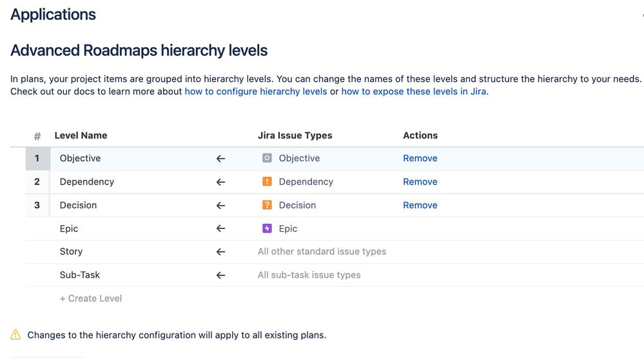Click the arrow icon in the Epic row
The image size is (644, 358).
tap(220, 228)
